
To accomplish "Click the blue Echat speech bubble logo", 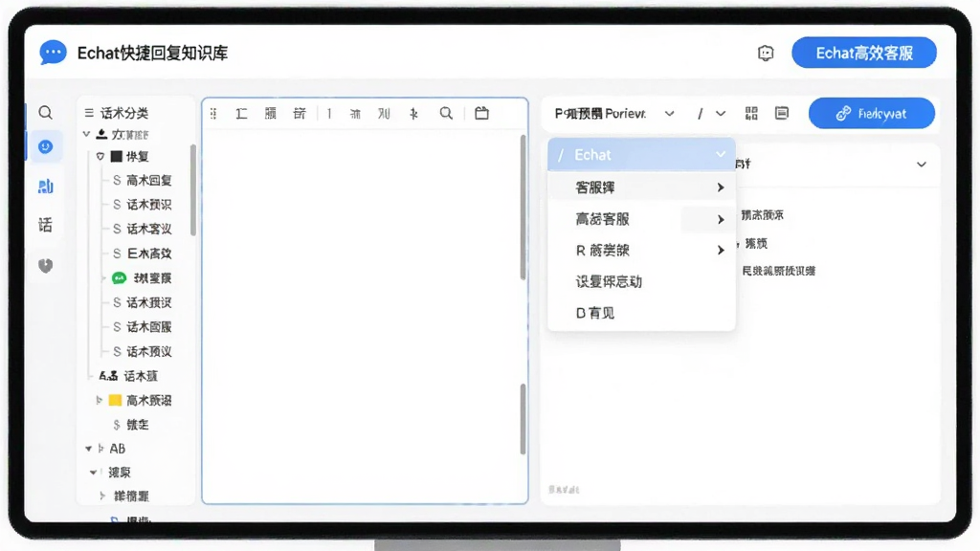I will (53, 53).
